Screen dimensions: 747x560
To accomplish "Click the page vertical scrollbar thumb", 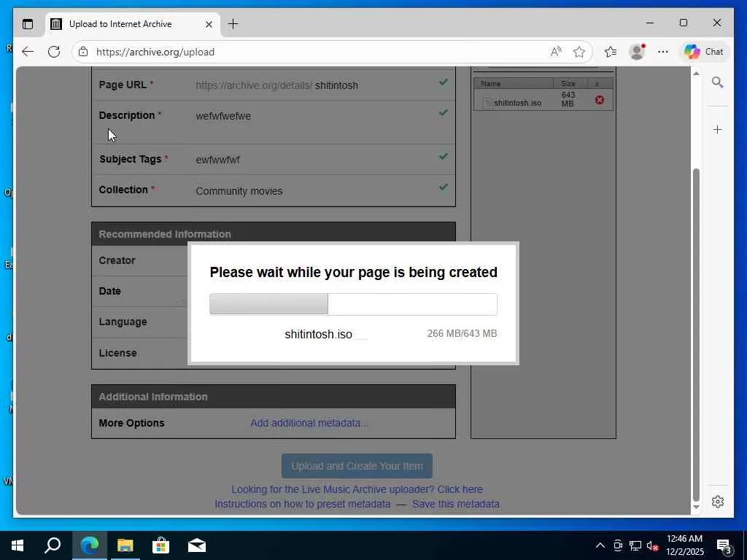I will [x=696, y=335].
